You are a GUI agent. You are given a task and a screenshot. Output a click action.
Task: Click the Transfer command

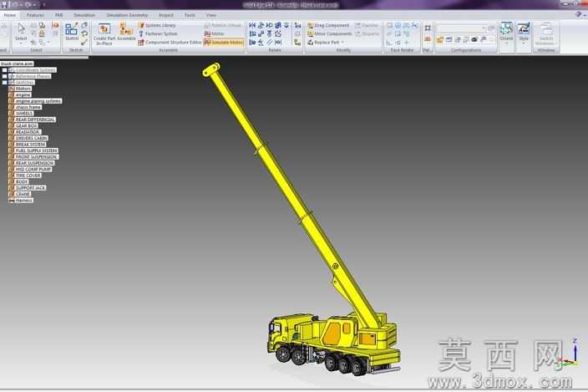367,25
